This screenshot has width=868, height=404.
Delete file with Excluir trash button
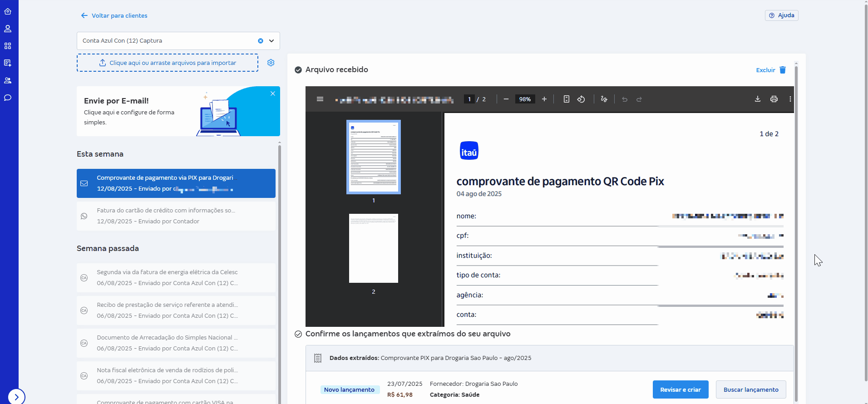(x=771, y=70)
